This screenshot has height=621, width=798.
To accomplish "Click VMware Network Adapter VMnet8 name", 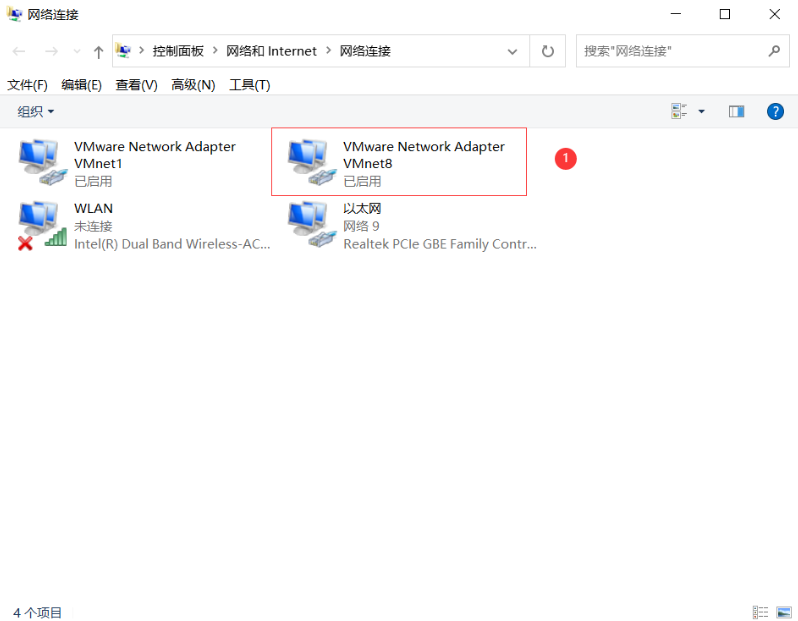I will click(424, 155).
